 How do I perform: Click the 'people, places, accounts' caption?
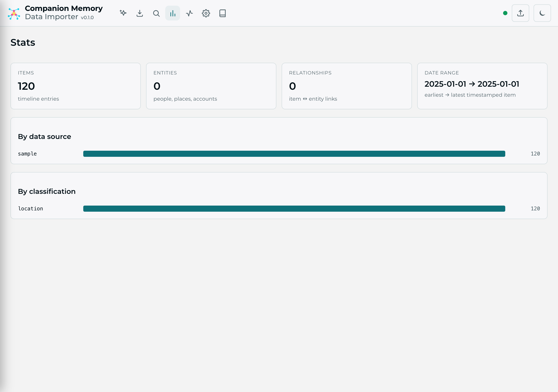point(185,99)
